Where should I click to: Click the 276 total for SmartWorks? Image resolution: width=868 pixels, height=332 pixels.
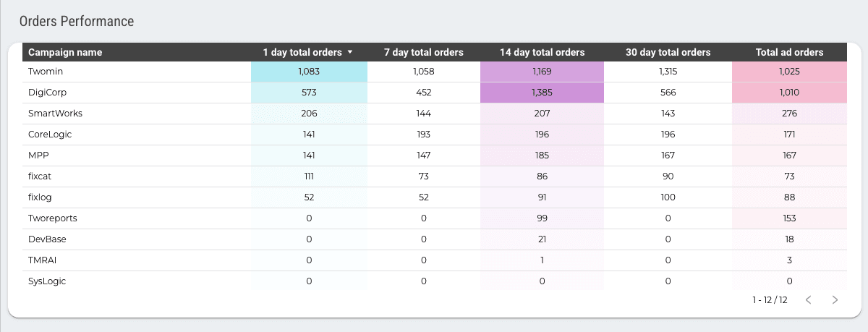click(789, 114)
